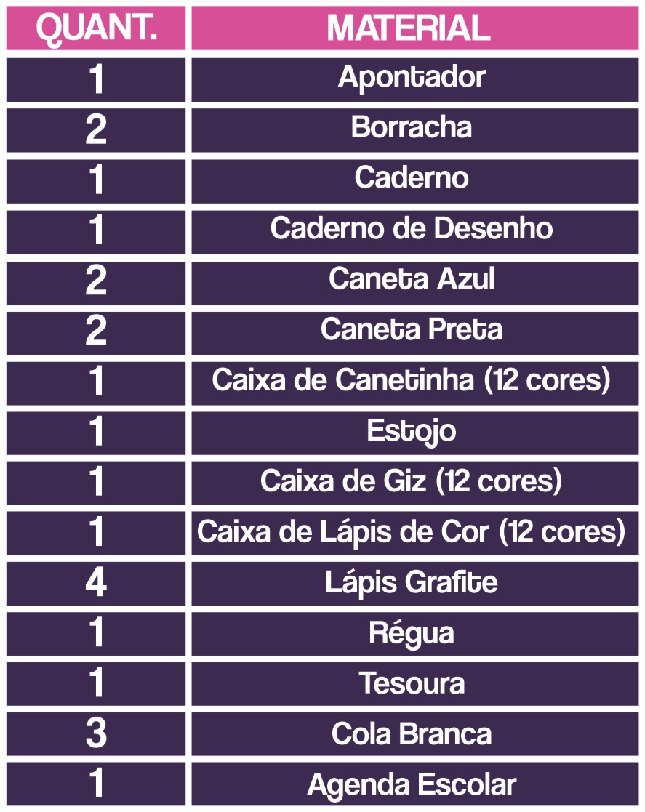Click the plain Caderno material cell

click(415, 181)
